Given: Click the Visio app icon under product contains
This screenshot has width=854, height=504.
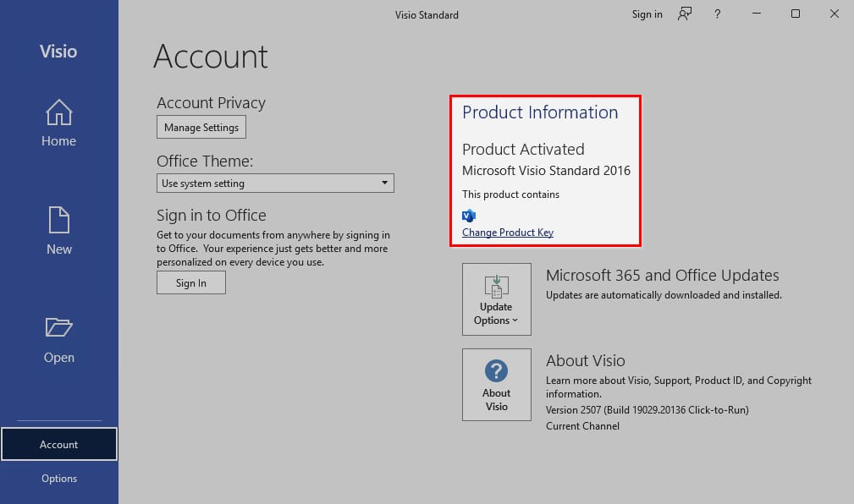Looking at the screenshot, I should coord(468,216).
